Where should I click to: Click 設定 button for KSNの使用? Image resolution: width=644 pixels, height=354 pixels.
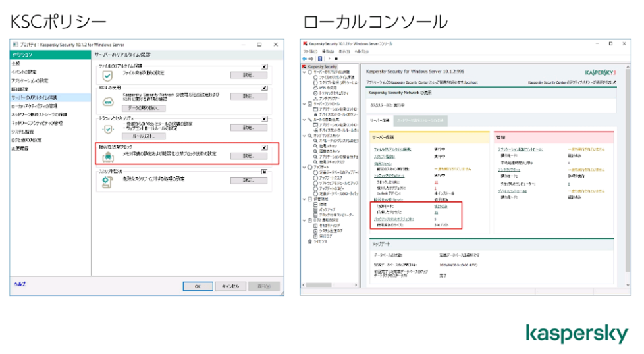(x=248, y=97)
